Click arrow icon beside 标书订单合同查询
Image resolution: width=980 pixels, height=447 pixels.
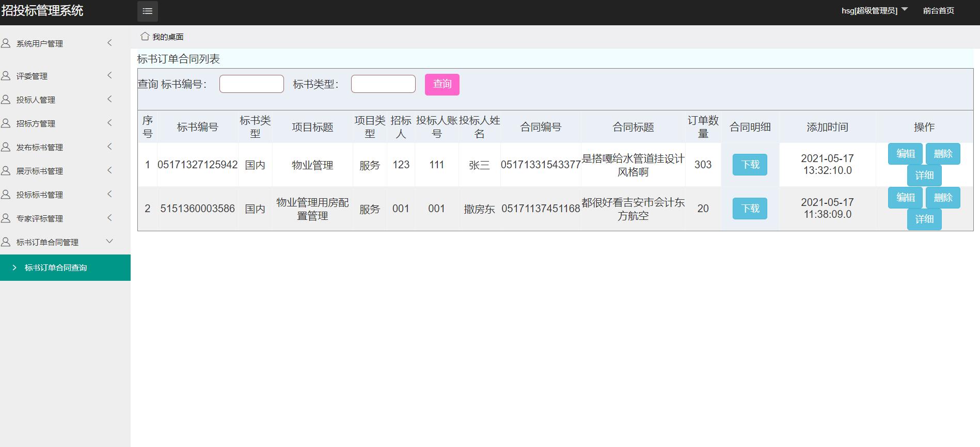click(14, 267)
